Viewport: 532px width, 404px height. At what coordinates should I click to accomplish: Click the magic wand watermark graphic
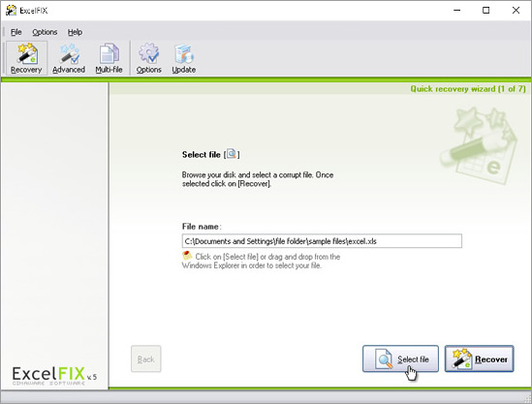point(479,146)
